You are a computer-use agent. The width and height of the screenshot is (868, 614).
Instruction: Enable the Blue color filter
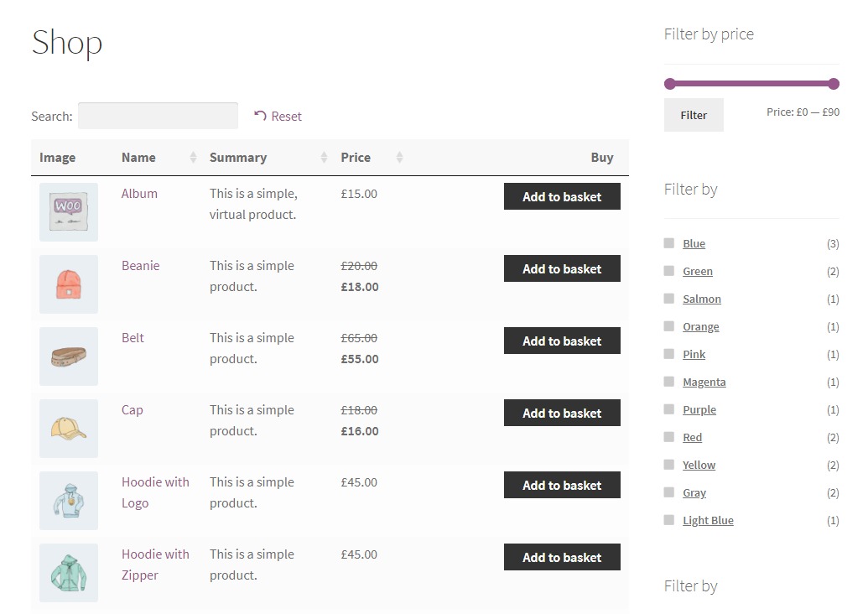coord(669,243)
